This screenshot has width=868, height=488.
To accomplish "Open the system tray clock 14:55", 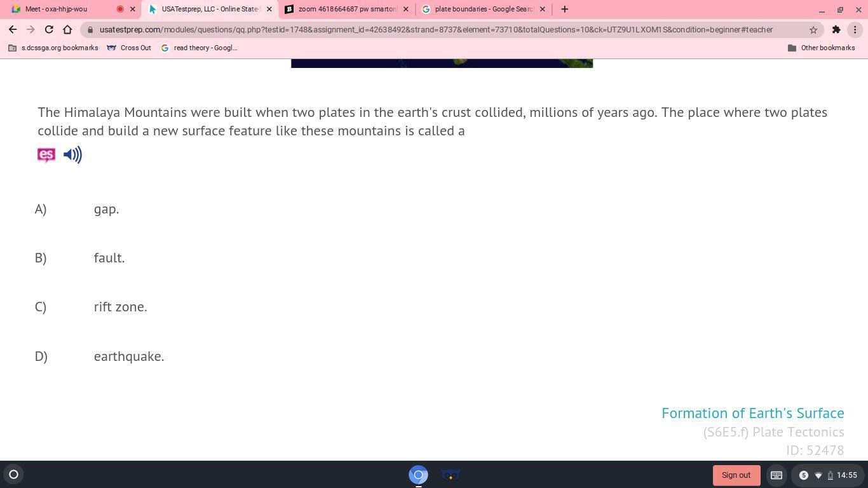I will coord(847,475).
